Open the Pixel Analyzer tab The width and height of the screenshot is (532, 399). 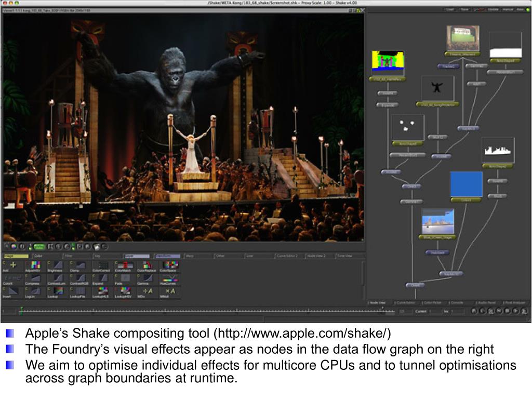515,302
